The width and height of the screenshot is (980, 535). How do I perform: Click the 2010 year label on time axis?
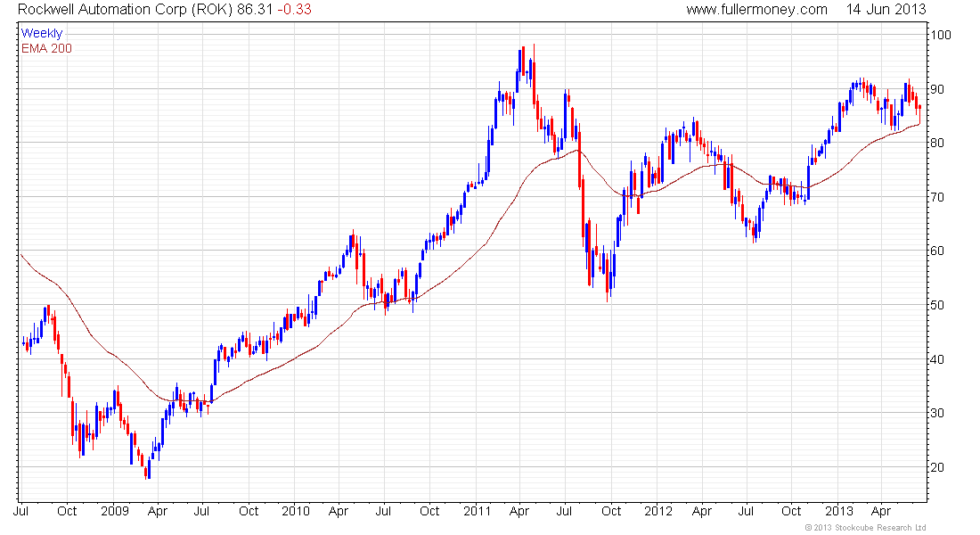296,511
